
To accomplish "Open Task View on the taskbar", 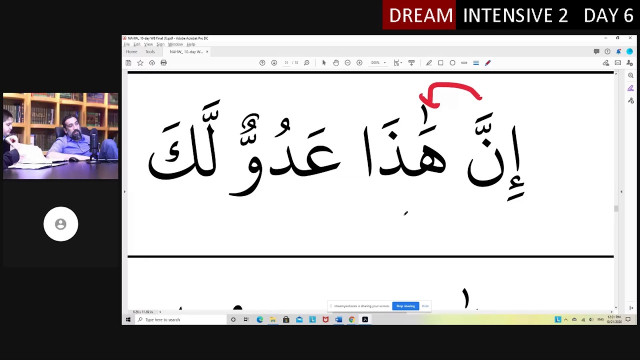I will (246, 320).
